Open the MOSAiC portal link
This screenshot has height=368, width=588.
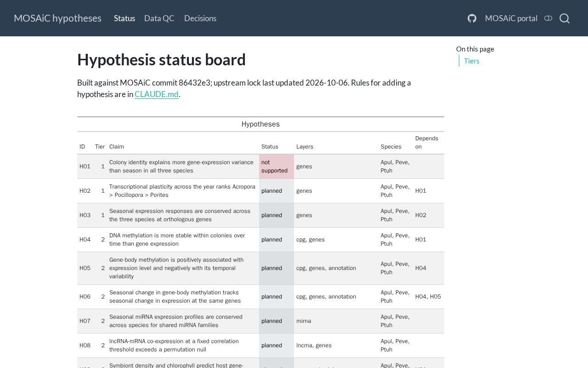click(x=511, y=18)
